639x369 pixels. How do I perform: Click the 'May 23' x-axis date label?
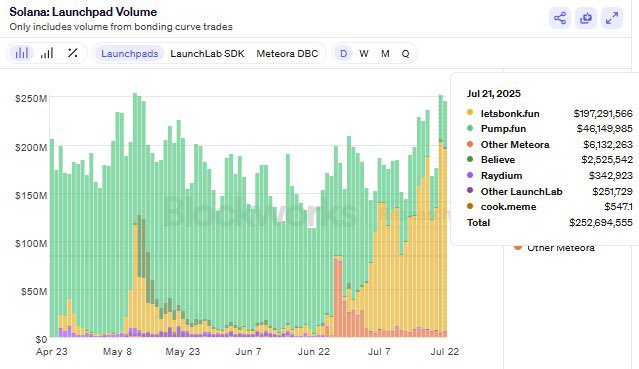(x=183, y=351)
